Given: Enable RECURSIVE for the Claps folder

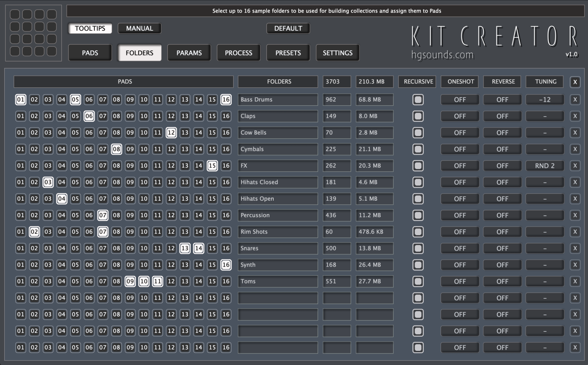Looking at the screenshot, I should click(418, 116).
